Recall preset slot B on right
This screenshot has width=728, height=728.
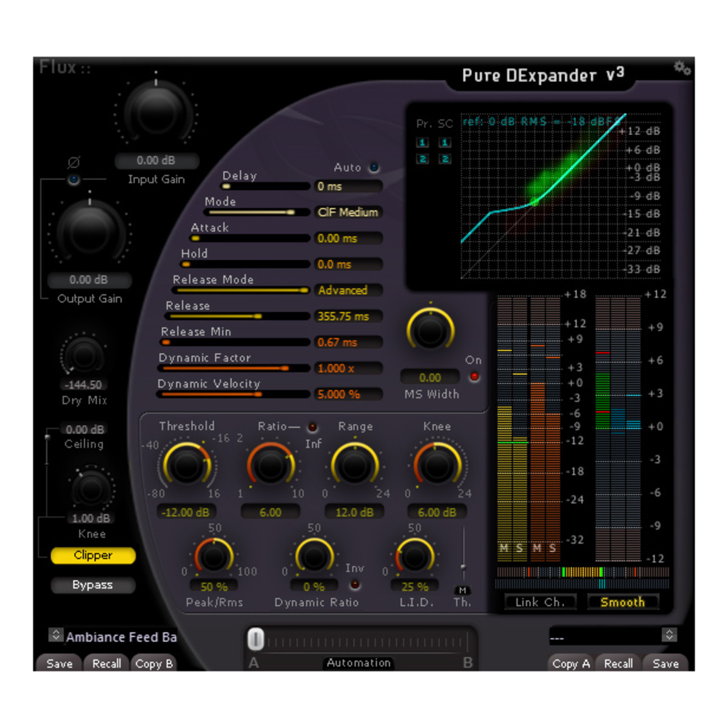[x=618, y=663]
